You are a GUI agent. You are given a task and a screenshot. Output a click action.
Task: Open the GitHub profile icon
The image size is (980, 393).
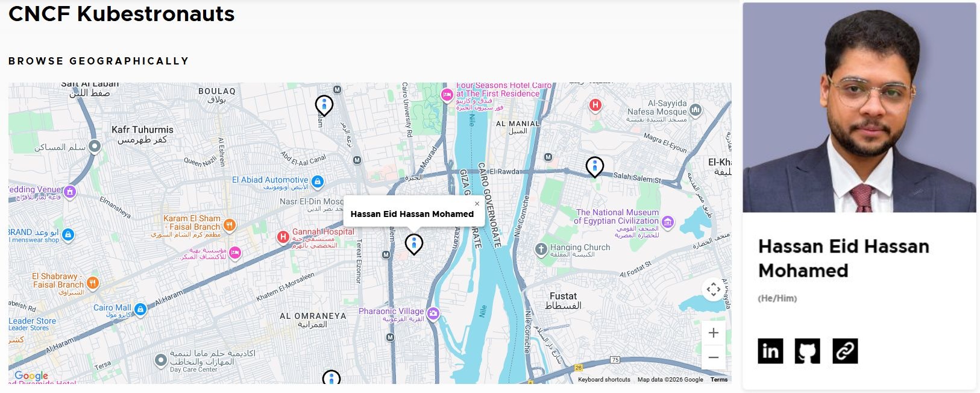[x=807, y=351]
